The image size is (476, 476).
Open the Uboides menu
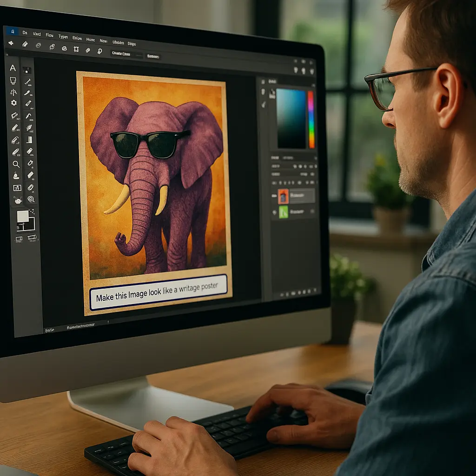click(x=118, y=42)
